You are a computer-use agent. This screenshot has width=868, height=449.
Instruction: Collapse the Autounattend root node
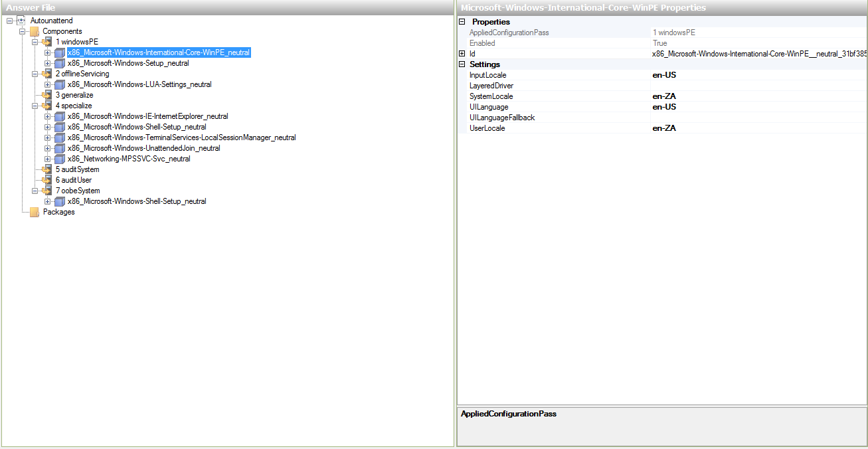(x=9, y=21)
